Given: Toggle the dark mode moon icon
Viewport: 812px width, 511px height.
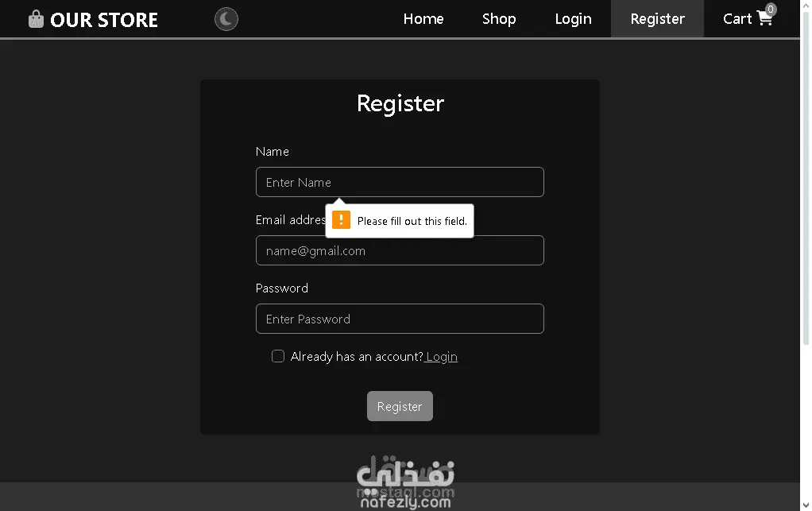Looking at the screenshot, I should point(226,19).
